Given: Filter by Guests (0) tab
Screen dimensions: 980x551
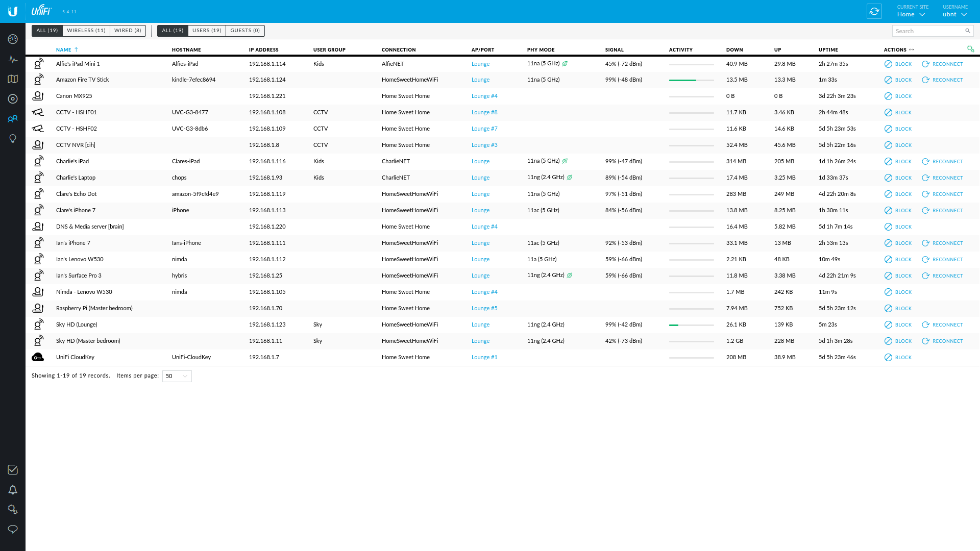Looking at the screenshot, I should pyautogui.click(x=245, y=31).
